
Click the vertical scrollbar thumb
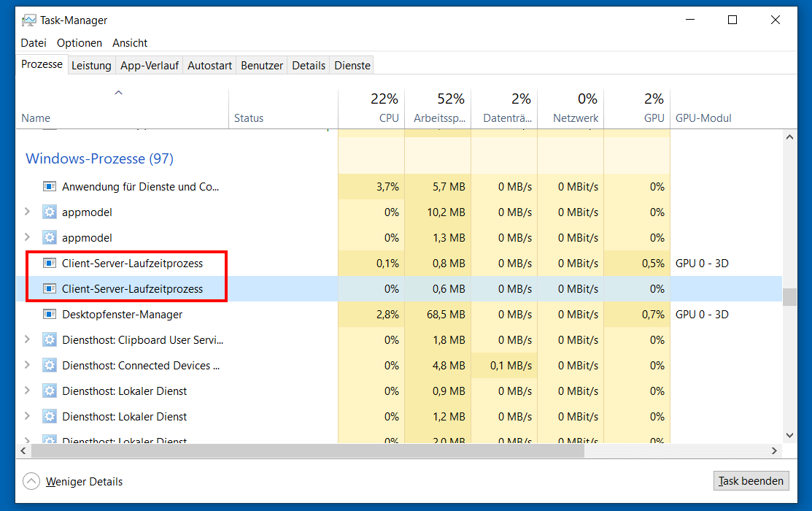click(x=789, y=298)
